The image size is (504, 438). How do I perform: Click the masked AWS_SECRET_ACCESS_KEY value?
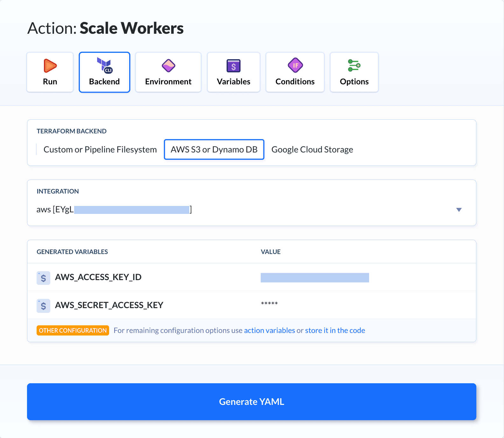click(269, 304)
